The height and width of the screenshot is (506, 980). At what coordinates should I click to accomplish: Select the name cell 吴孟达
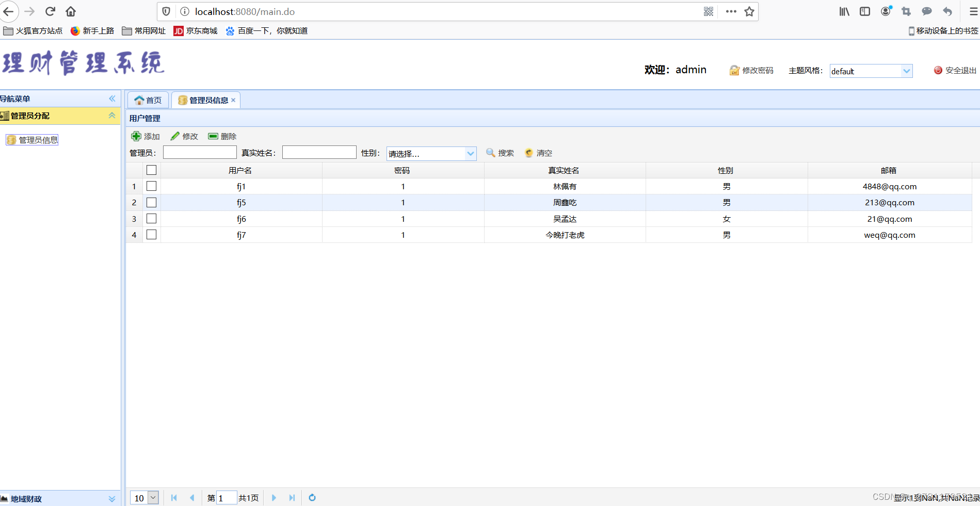pyautogui.click(x=565, y=219)
